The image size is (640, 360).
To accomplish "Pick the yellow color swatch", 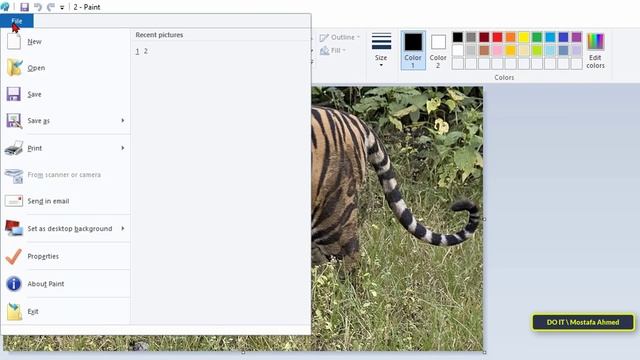I will [524, 37].
